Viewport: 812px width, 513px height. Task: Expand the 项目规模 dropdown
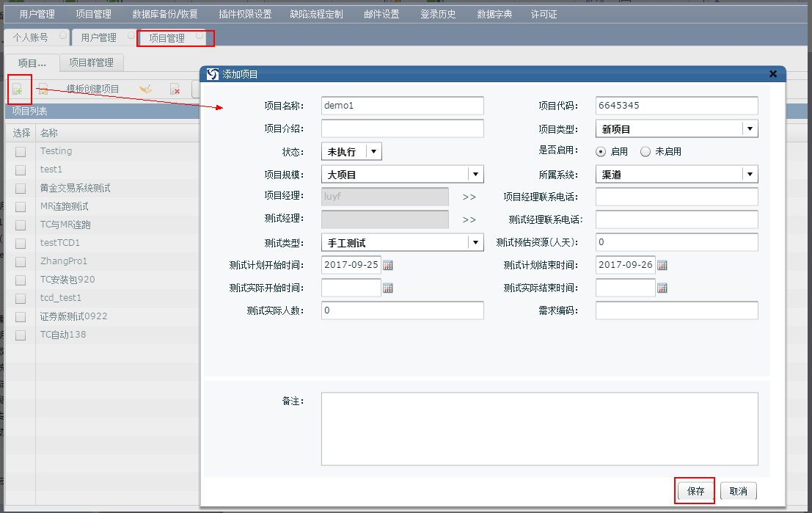pyautogui.click(x=475, y=174)
